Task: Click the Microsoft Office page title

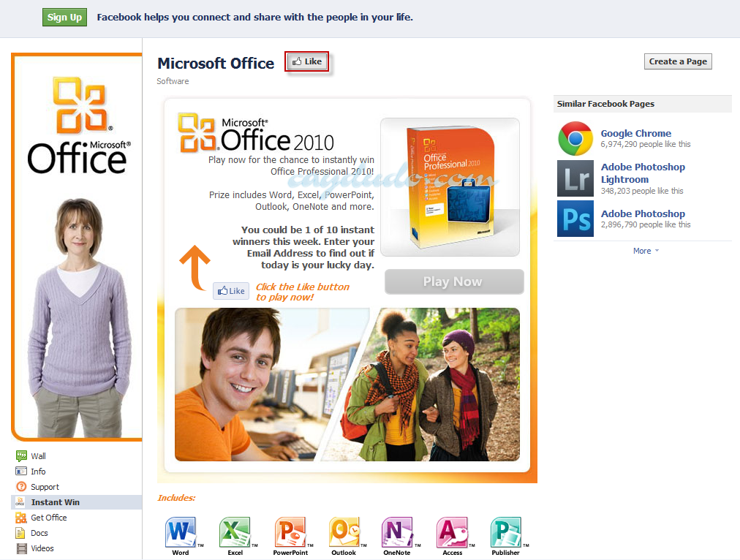Action: (x=216, y=63)
